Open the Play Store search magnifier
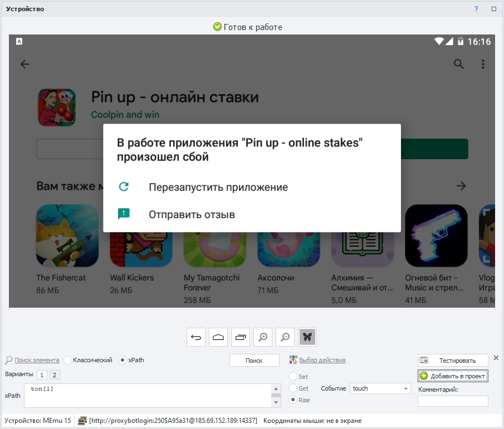The width and height of the screenshot is (504, 429). [x=459, y=64]
